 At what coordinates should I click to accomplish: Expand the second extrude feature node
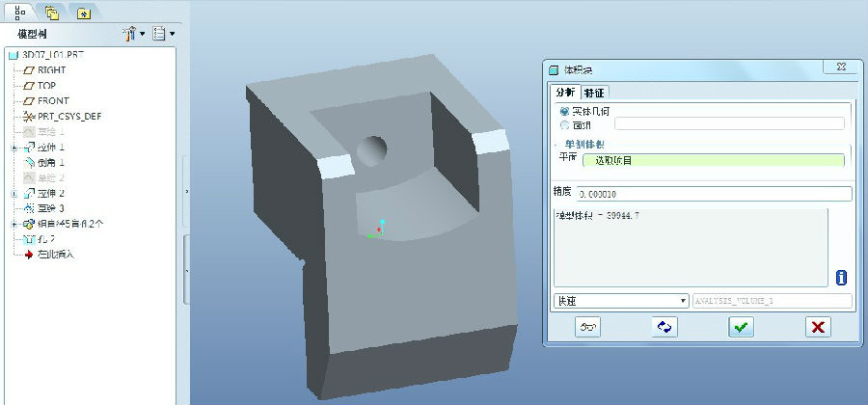14,194
